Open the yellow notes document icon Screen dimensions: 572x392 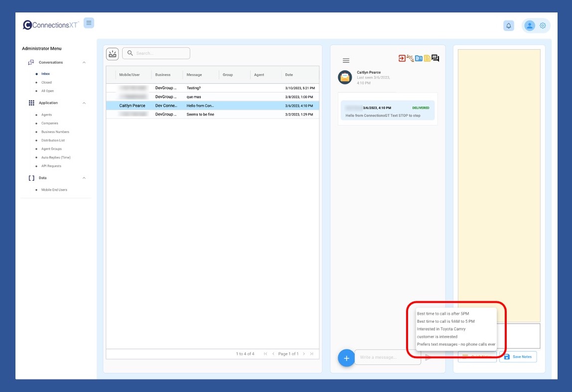427,58
